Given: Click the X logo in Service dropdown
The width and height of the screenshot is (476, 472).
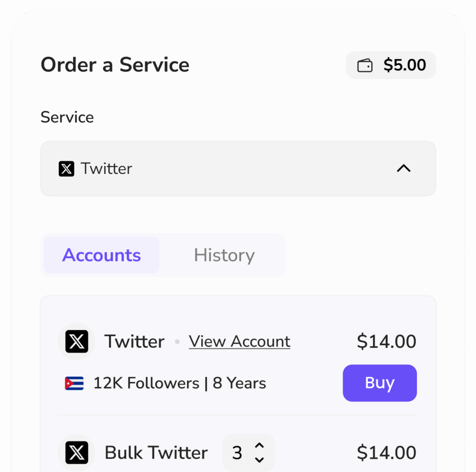Looking at the screenshot, I should click(x=66, y=168).
